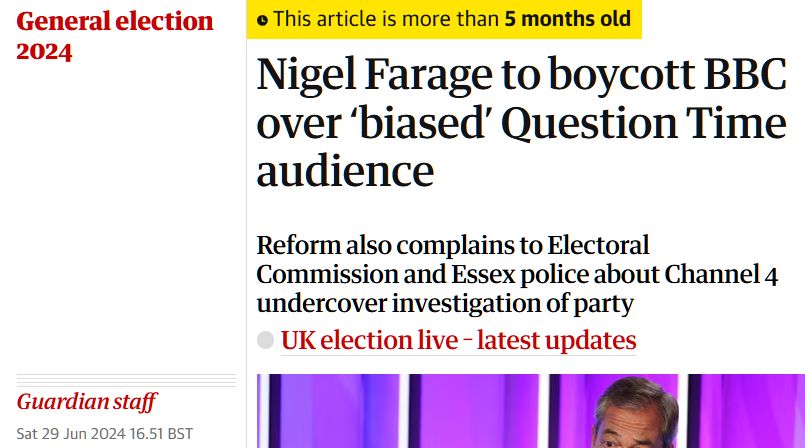
Task: Open the Nigel Farage article photo
Action: (531, 411)
